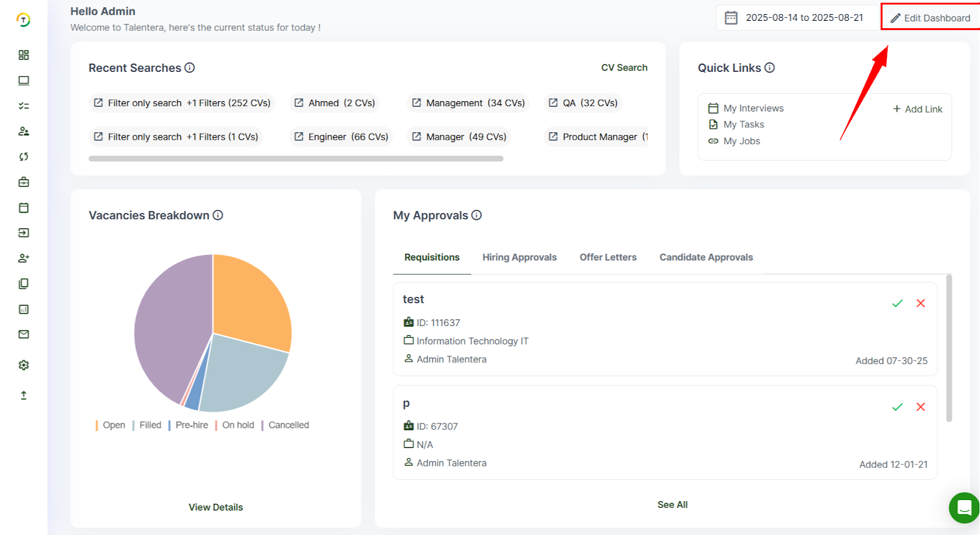Show info tooltip next to My Approvals
980x535 pixels.
click(x=477, y=215)
